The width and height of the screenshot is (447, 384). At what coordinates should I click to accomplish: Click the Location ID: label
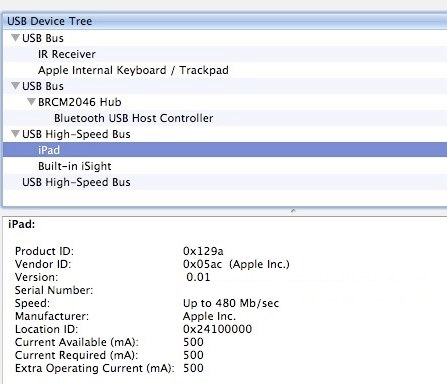point(46,329)
